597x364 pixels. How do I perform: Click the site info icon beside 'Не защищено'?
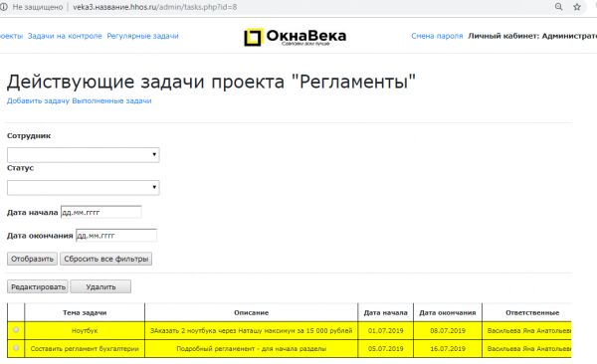tap(4, 7)
